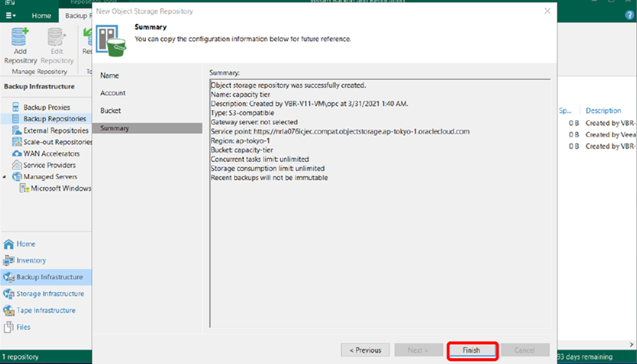
Task: Click the 'days remaining' status bar text
Action: click(585, 357)
